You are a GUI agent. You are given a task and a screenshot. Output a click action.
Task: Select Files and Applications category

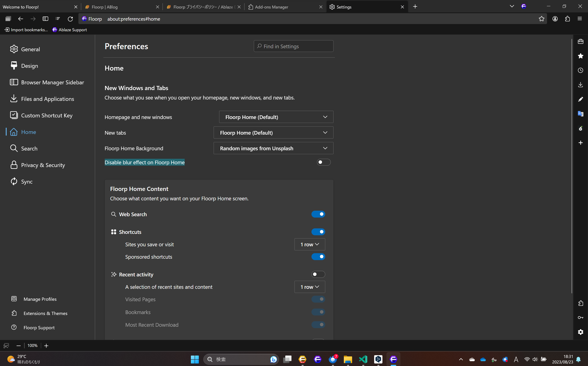click(x=42, y=99)
